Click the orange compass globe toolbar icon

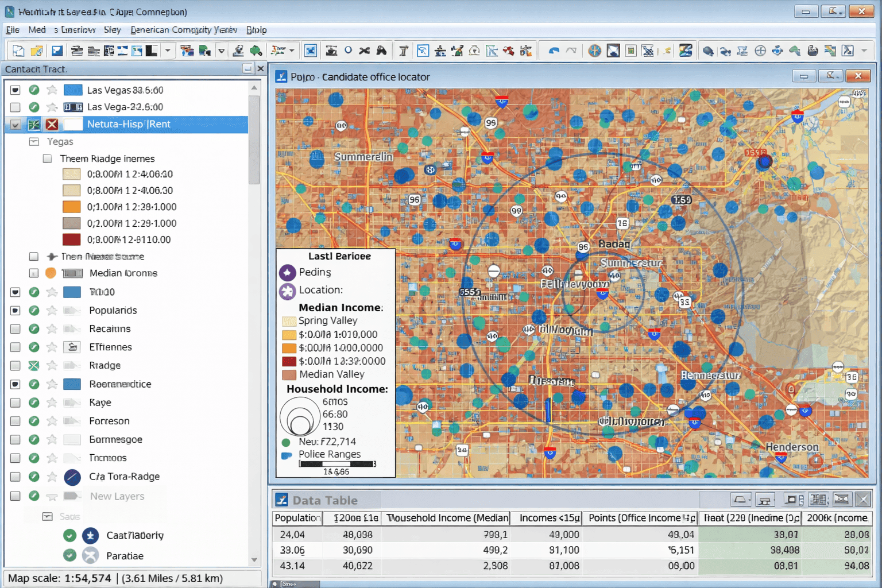pyautogui.click(x=595, y=51)
